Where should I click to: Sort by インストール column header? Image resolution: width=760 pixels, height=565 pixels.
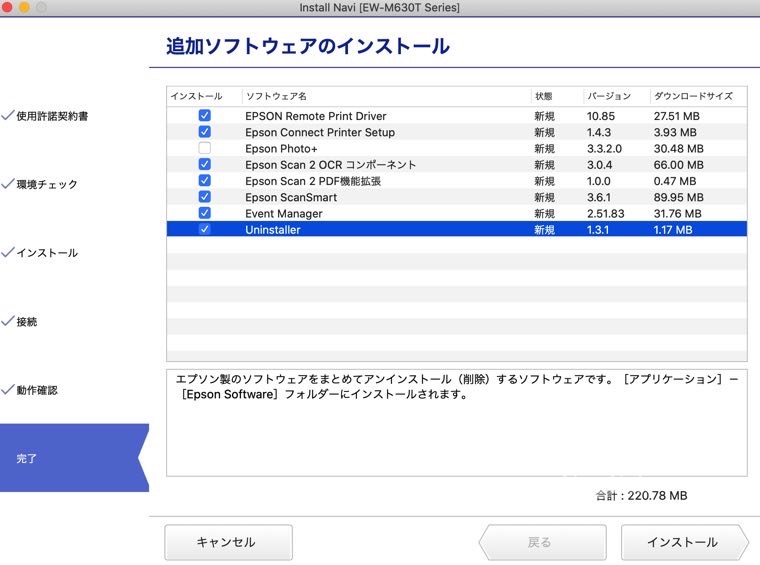(x=197, y=96)
